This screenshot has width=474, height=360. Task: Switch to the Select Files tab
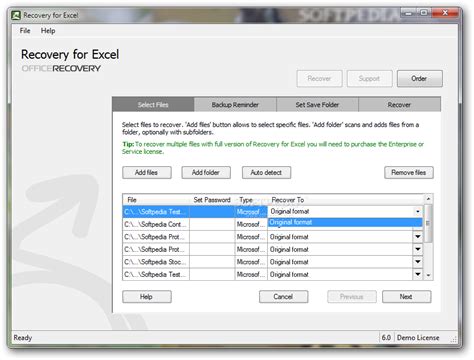click(x=153, y=105)
